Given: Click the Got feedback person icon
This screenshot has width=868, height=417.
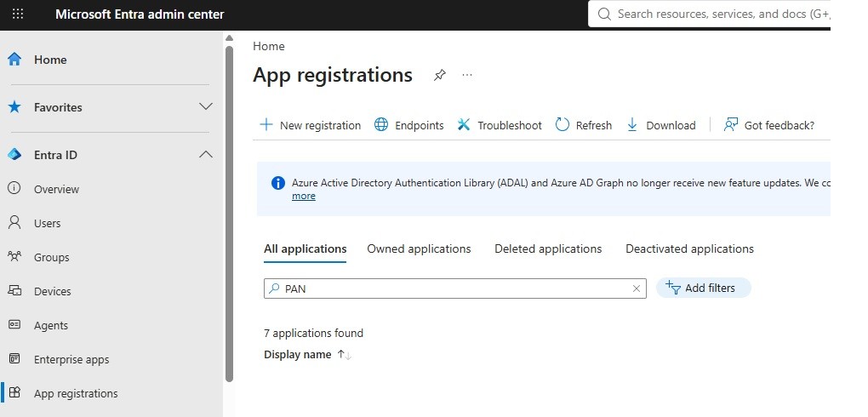Looking at the screenshot, I should click(731, 124).
